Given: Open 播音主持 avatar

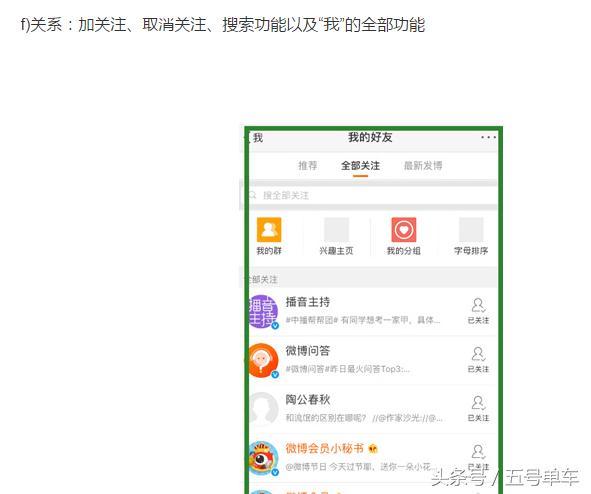Looking at the screenshot, I should pyautogui.click(x=263, y=311).
